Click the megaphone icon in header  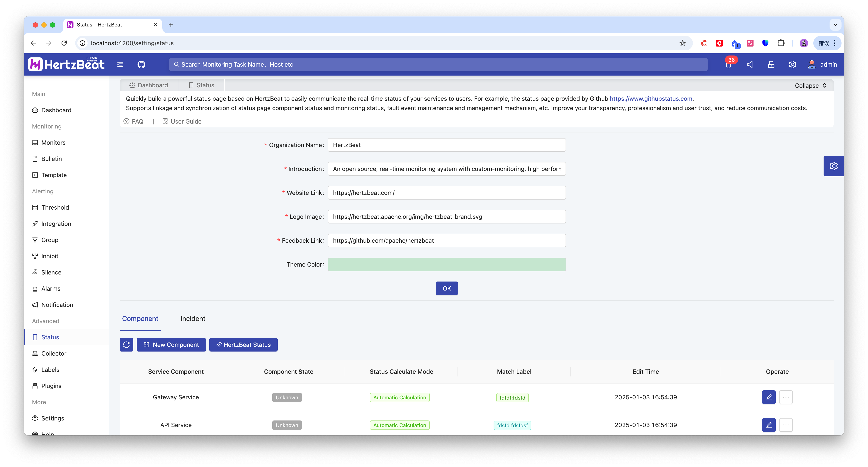750,64
